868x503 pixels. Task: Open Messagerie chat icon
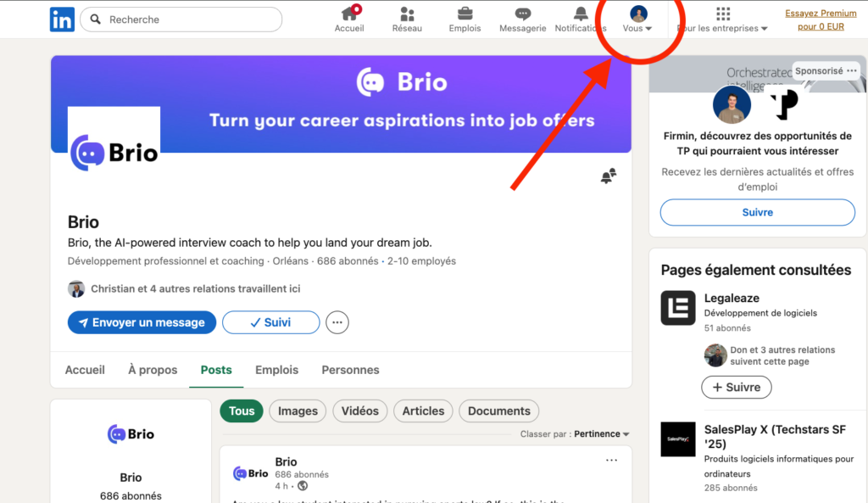tap(523, 14)
